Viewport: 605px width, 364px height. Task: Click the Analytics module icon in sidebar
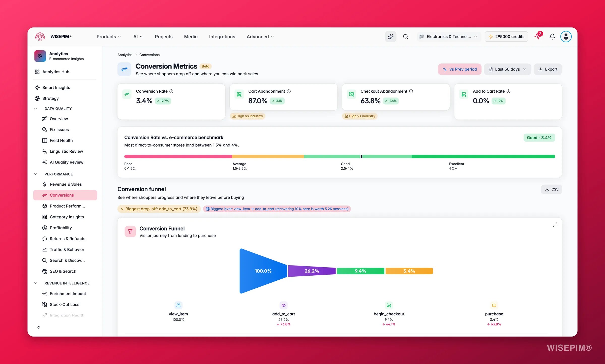click(x=40, y=56)
